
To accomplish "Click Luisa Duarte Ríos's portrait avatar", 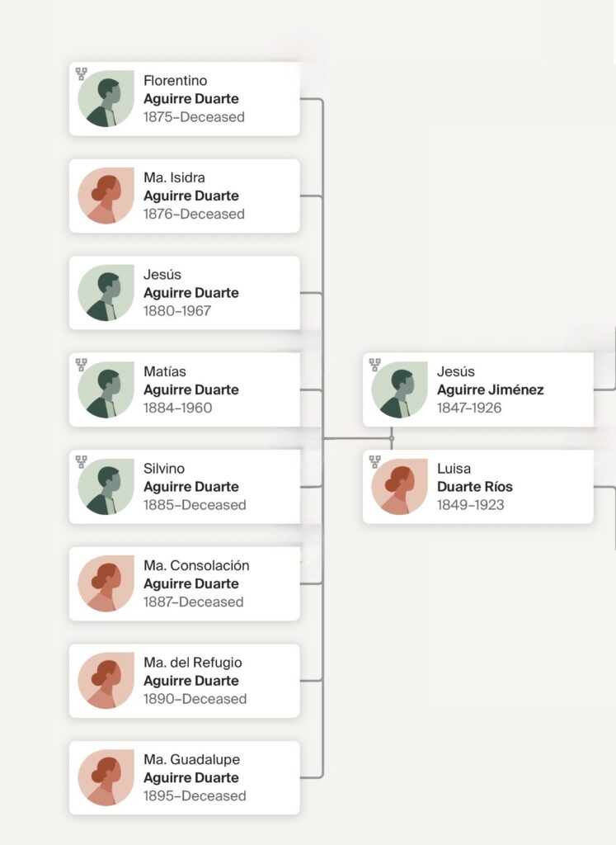I will click(x=399, y=487).
